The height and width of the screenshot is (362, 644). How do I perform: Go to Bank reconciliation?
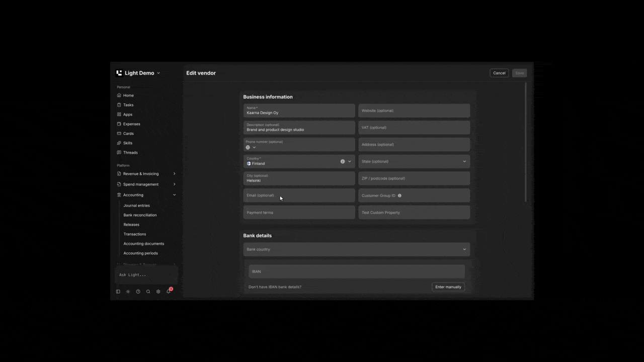click(x=140, y=215)
